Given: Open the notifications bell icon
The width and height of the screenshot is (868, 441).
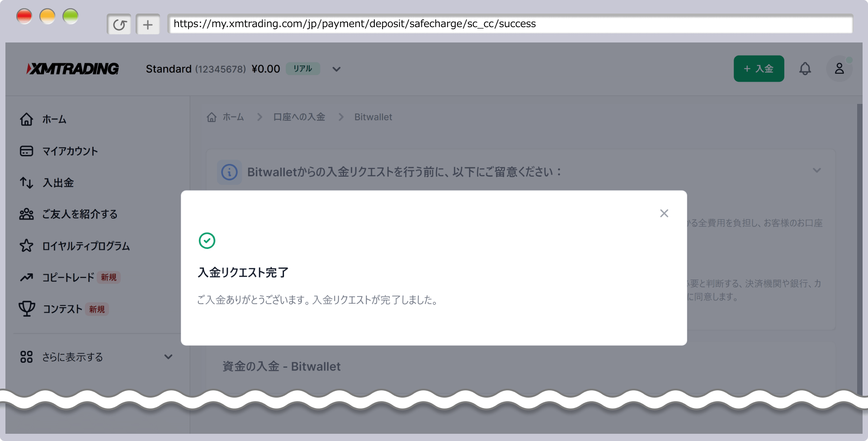Looking at the screenshot, I should click(806, 68).
